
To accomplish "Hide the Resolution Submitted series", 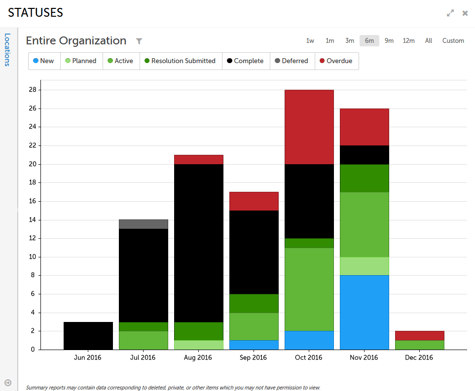I will pos(180,61).
